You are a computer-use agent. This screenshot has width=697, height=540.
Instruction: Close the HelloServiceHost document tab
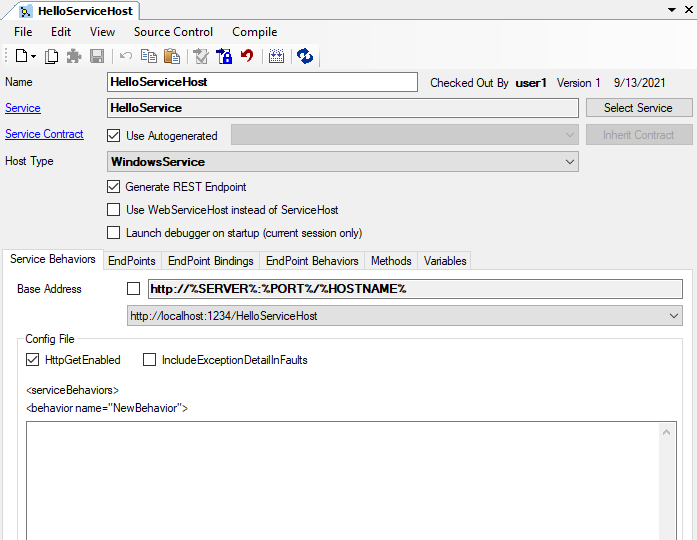689,9
